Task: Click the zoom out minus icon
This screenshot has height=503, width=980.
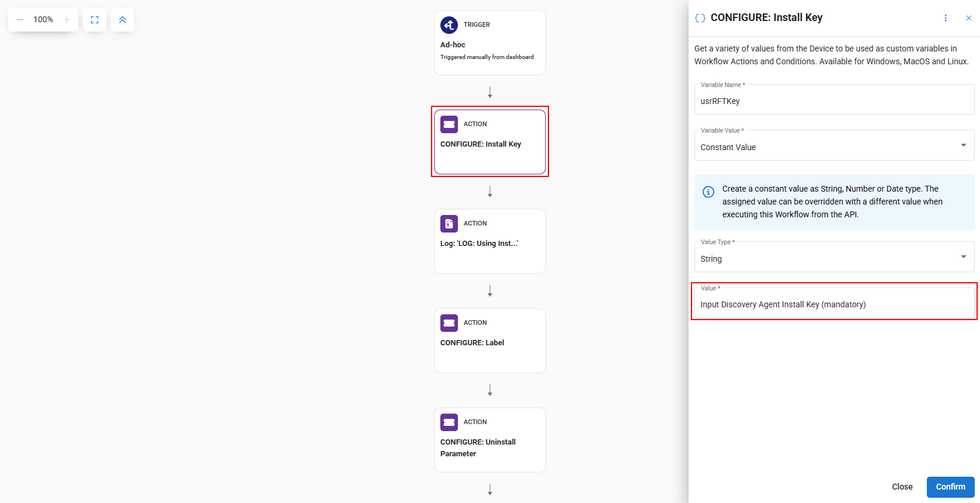Action: point(20,20)
